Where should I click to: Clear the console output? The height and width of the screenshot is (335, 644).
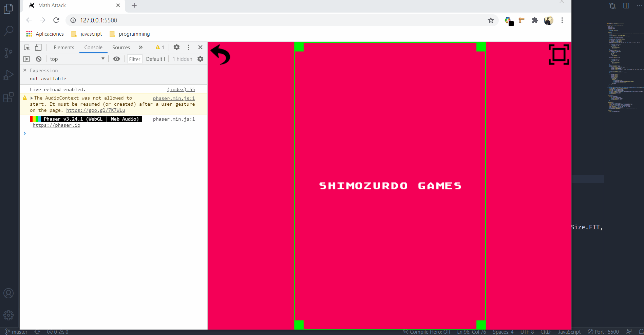pos(38,59)
